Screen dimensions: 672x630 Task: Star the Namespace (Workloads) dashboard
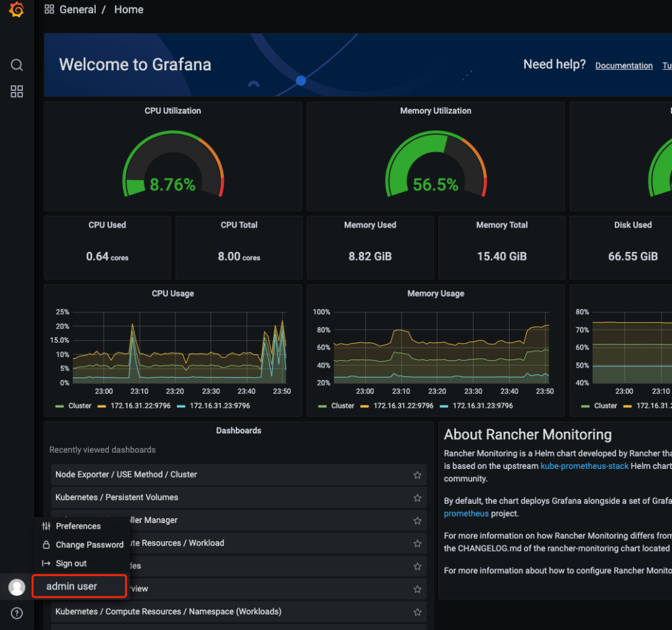click(417, 613)
